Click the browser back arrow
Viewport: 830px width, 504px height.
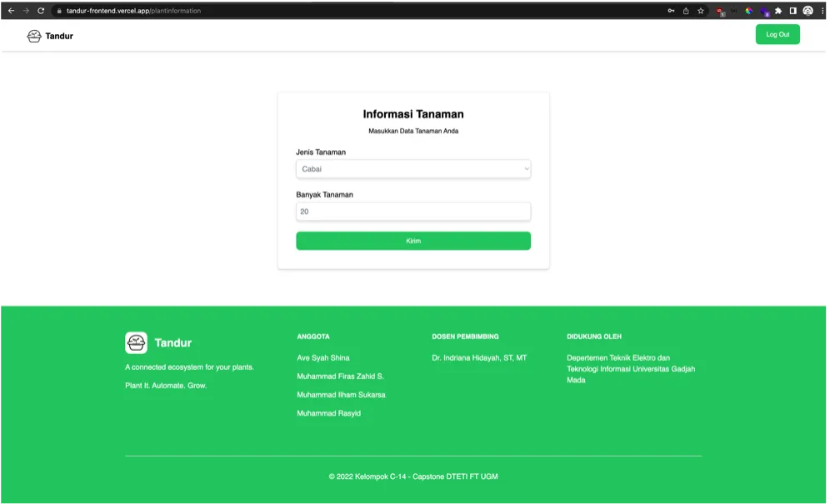tap(12, 12)
